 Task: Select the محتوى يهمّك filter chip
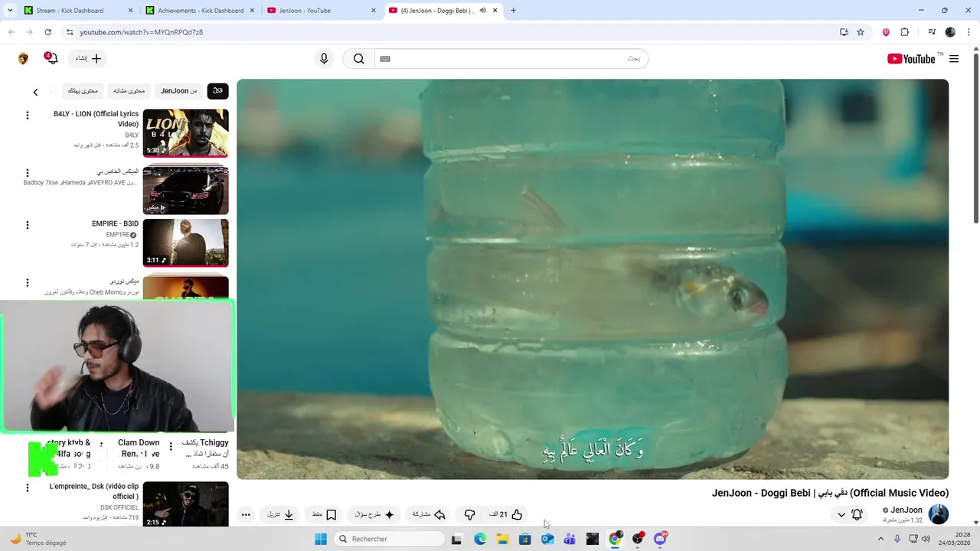[x=83, y=91]
